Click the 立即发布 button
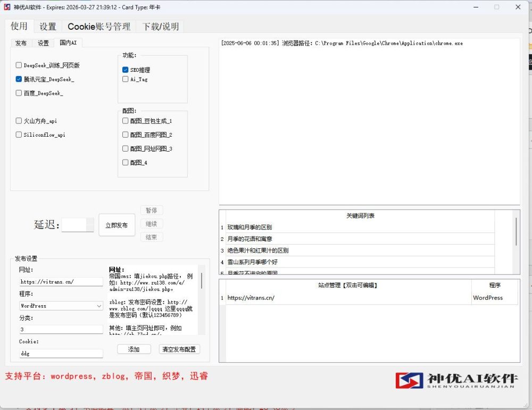 117,225
